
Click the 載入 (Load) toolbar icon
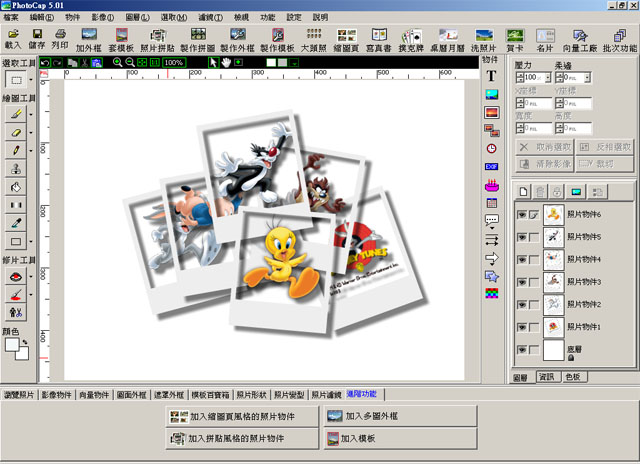pos(12,39)
